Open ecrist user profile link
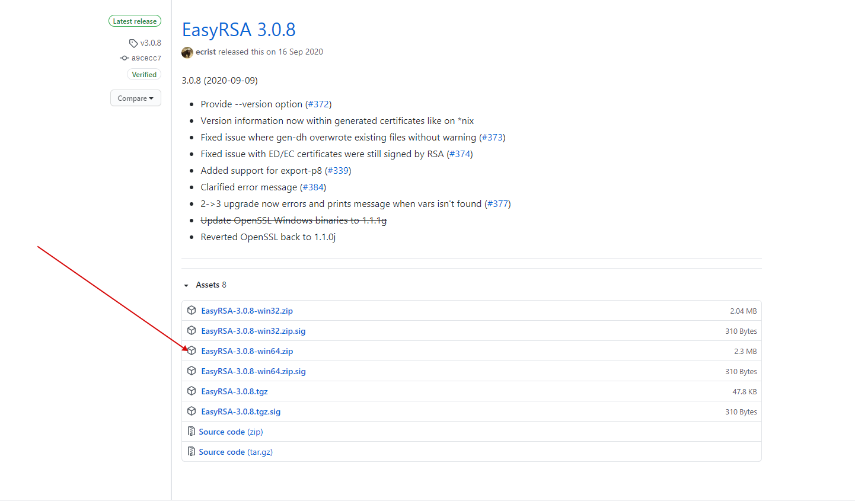Viewport: 855px width, 504px height. (x=206, y=52)
